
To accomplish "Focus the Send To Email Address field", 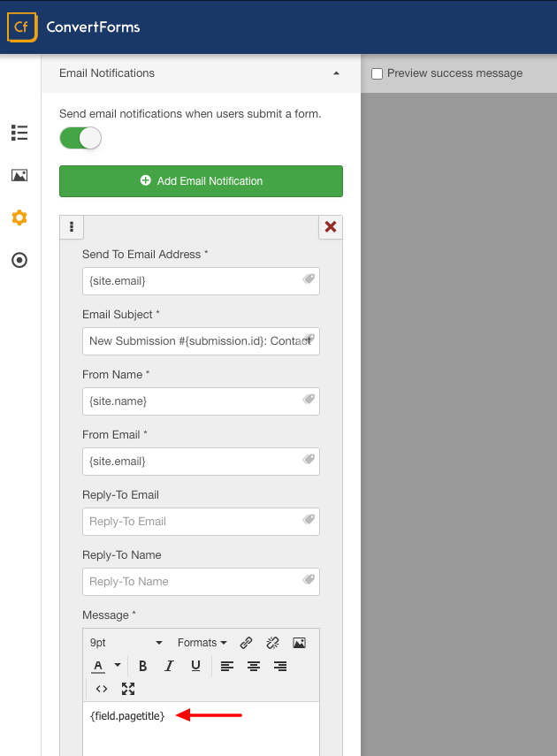I will [x=201, y=281].
